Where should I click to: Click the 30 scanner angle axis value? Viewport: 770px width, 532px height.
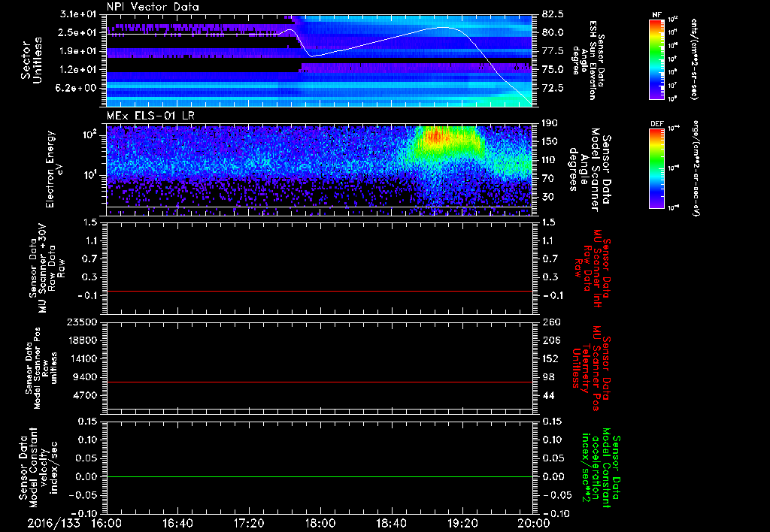[x=548, y=197]
